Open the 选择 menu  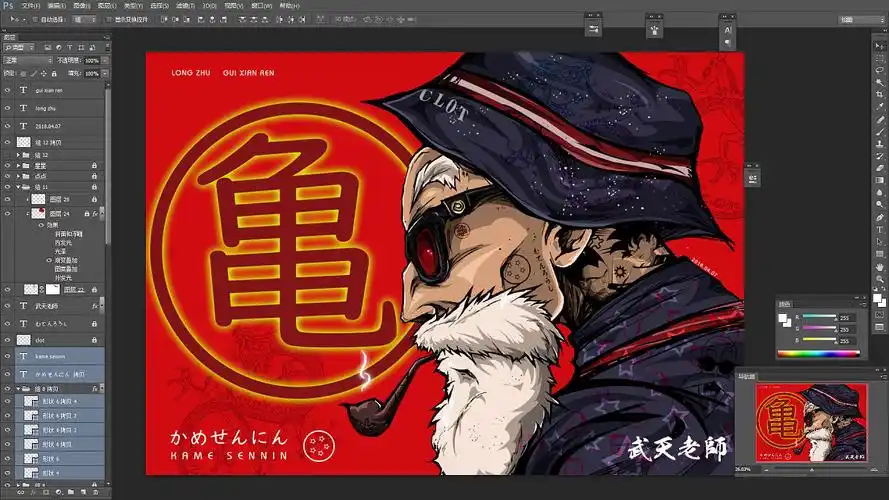click(159, 6)
